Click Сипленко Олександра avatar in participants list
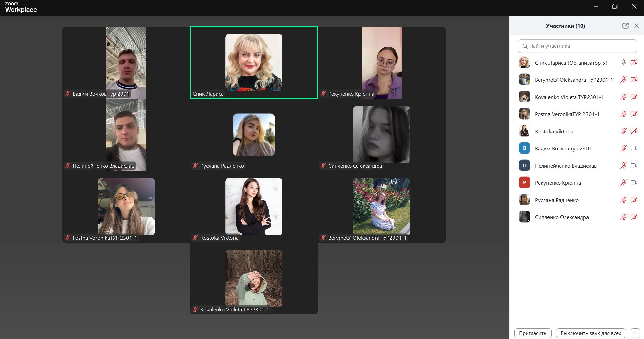The width and height of the screenshot is (644, 339). (x=524, y=217)
